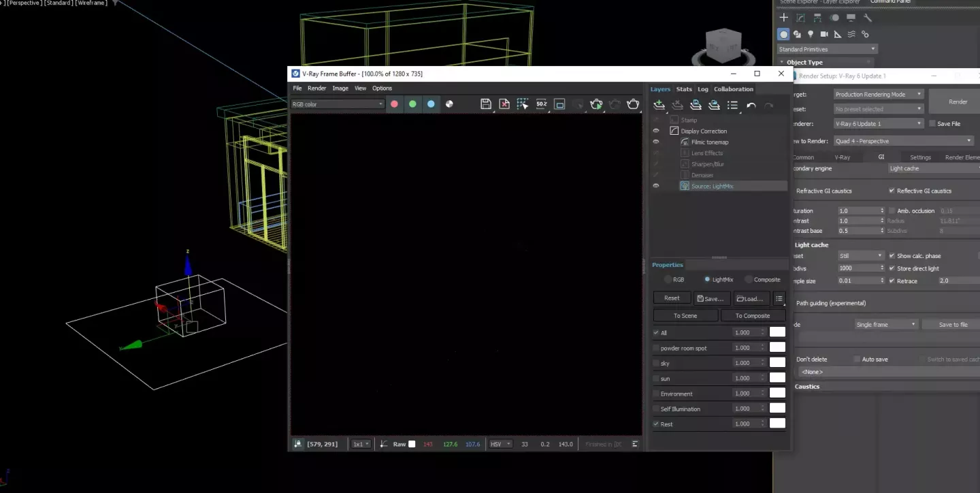Toggle 50% test resolution

(541, 104)
